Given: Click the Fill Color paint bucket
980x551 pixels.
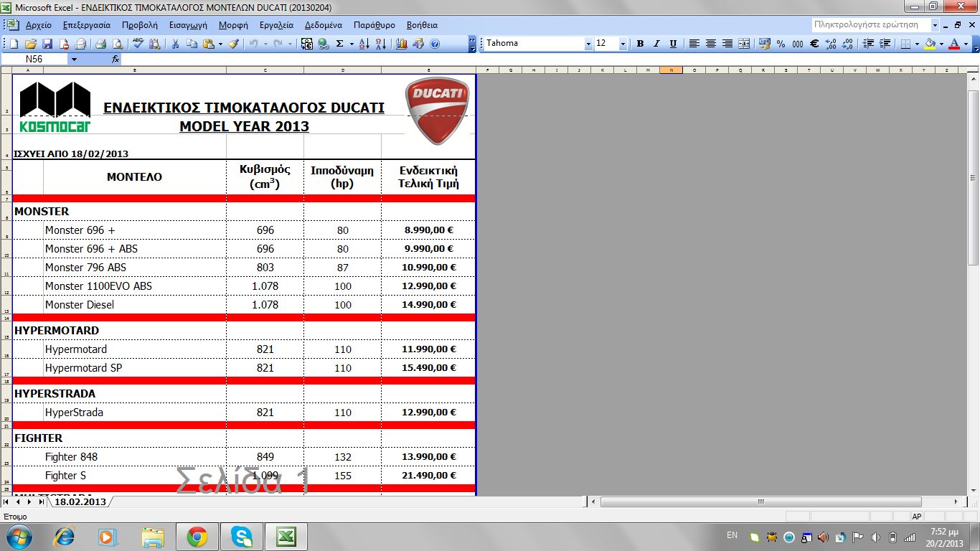Looking at the screenshot, I should click(x=930, y=44).
